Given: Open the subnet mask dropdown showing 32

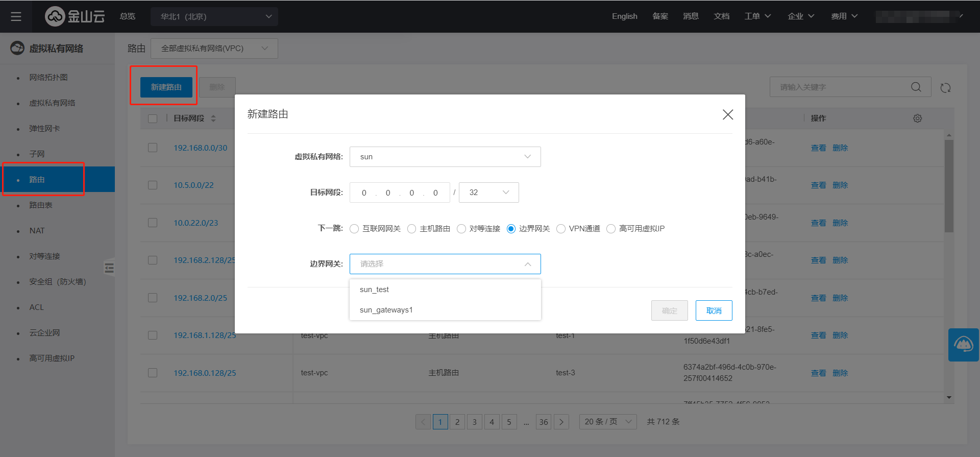Looking at the screenshot, I should [488, 193].
